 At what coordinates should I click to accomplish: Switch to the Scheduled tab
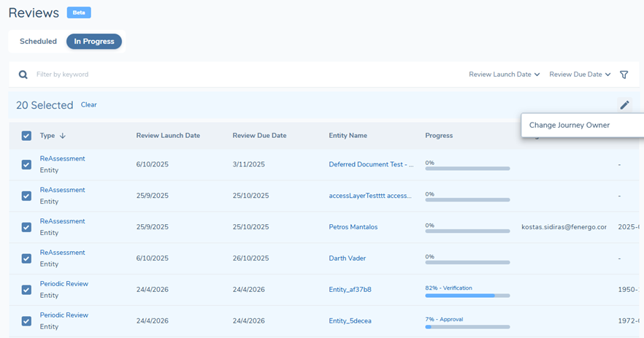(38, 42)
